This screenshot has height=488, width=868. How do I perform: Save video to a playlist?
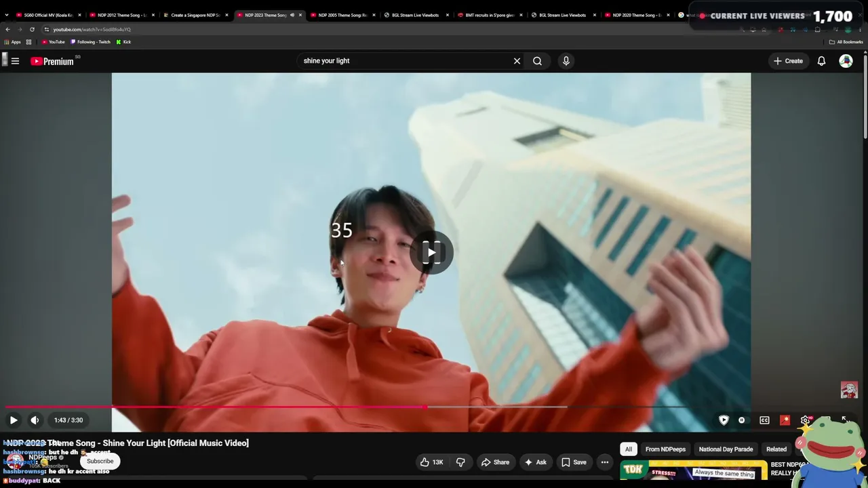point(574,462)
